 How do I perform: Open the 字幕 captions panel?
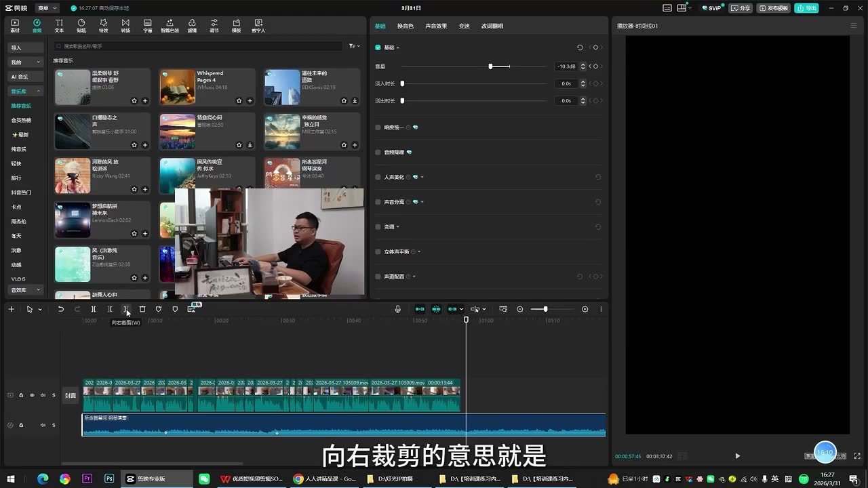click(x=148, y=26)
